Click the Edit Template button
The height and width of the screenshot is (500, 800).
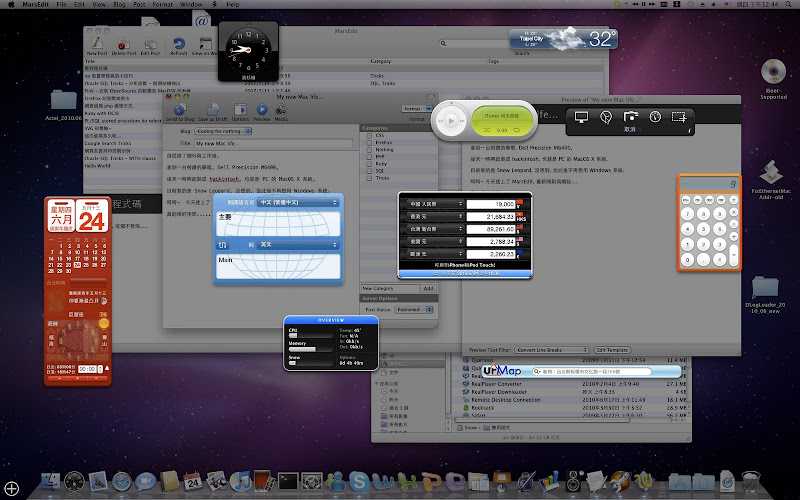pyautogui.click(x=612, y=350)
